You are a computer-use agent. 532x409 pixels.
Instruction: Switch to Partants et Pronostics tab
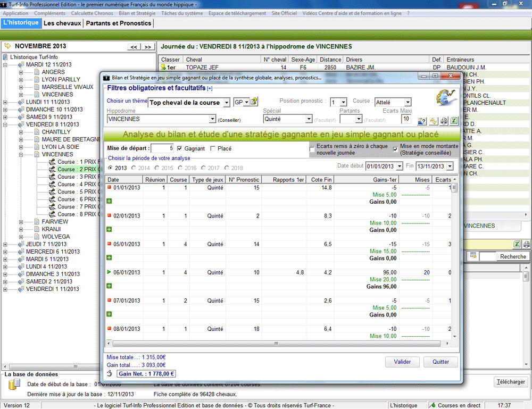119,23
